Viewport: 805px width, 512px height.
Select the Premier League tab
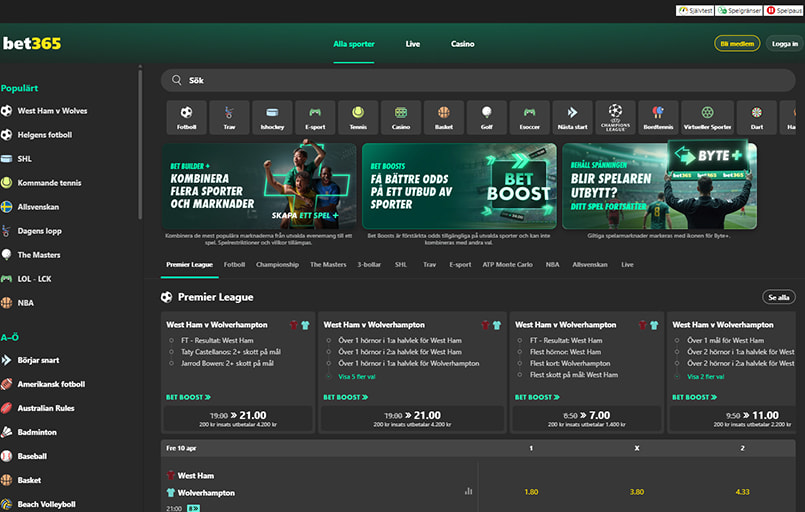(189, 265)
